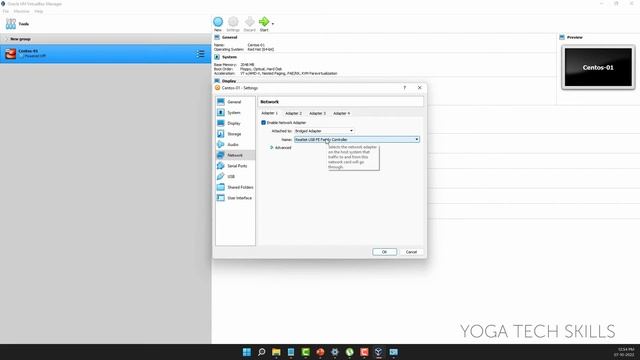The height and width of the screenshot is (360, 640).
Task: Open taskbar Search
Action: coord(262,352)
